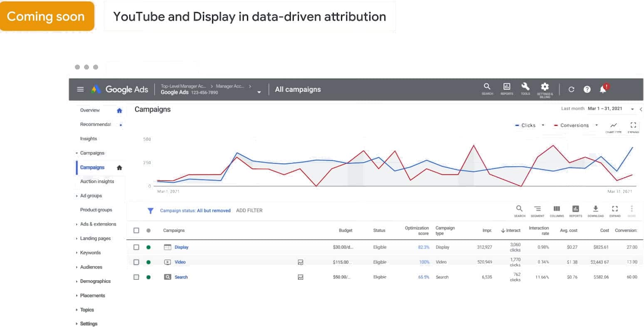Screen dimensions: 644x336
Task: Check the Search campaign row
Action: [x=136, y=277]
